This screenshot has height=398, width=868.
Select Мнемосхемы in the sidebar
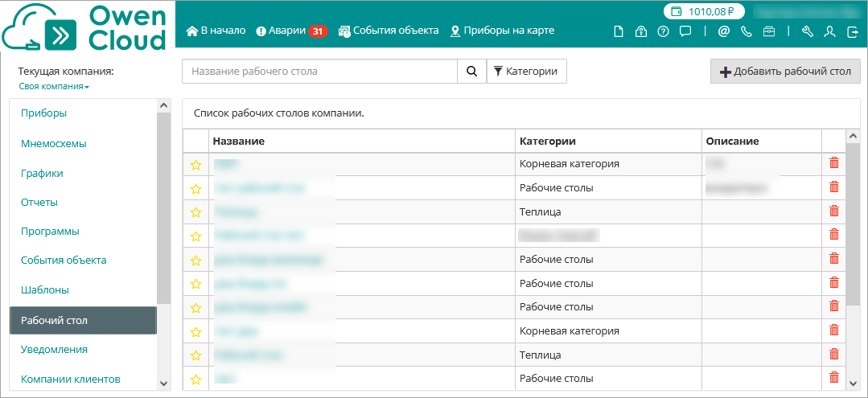point(54,144)
